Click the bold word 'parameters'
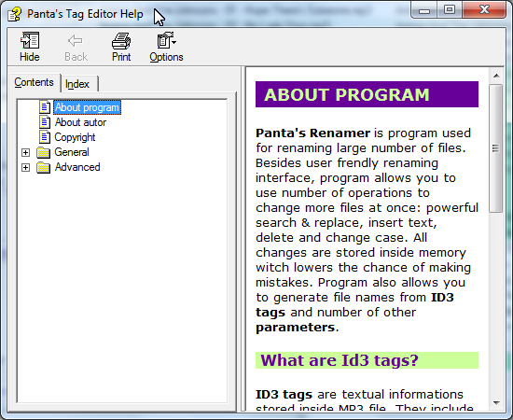The height and width of the screenshot is (420, 513). pyautogui.click(x=295, y=328)
